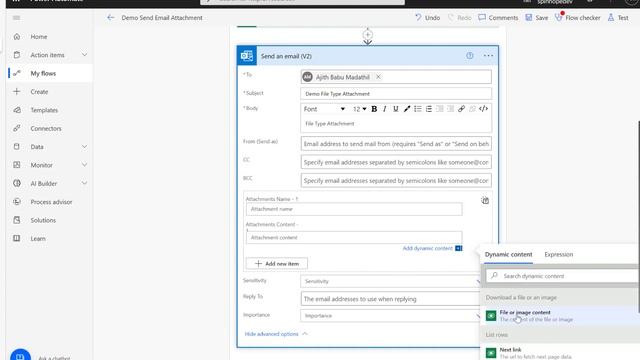Click the Redo button
Screen dimensions: 640x360
(x=459, y=18)
